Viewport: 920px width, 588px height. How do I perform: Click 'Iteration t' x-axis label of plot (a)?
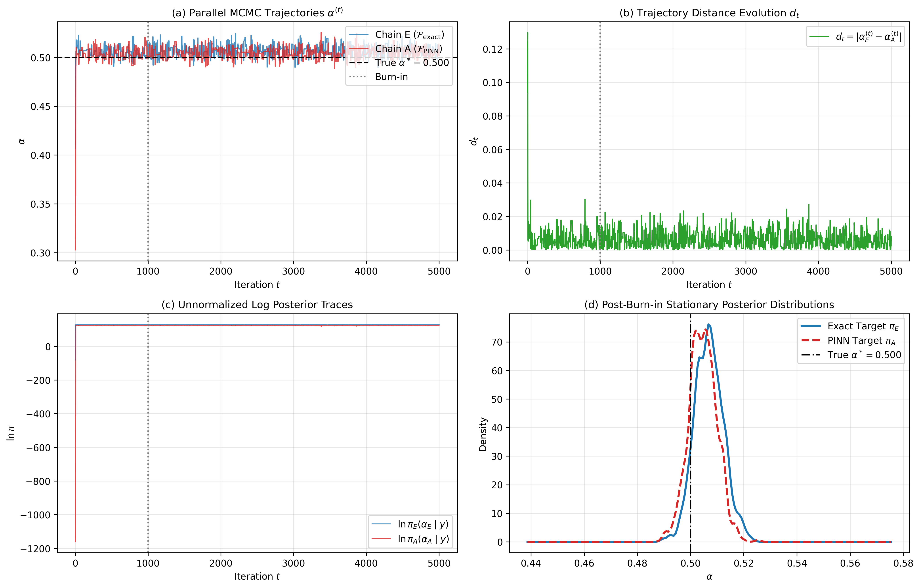coord(257,285)
